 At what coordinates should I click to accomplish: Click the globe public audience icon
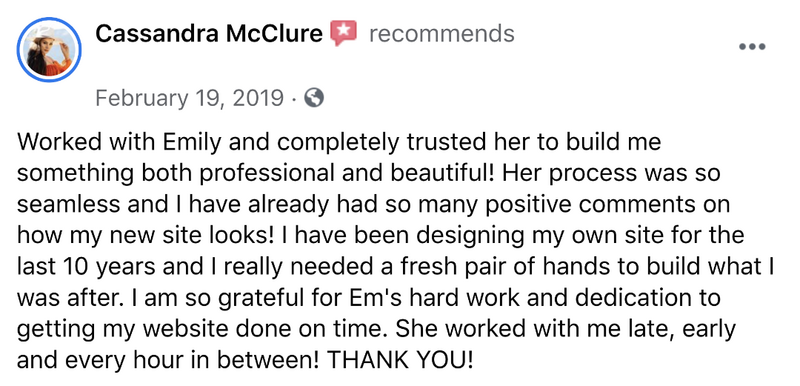point(314,97)
